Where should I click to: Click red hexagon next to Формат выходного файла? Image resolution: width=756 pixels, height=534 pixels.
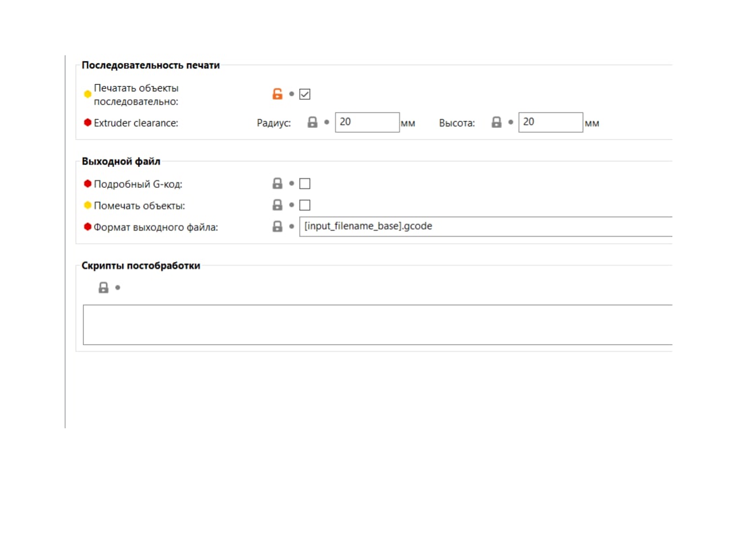[x=88, y=226]
